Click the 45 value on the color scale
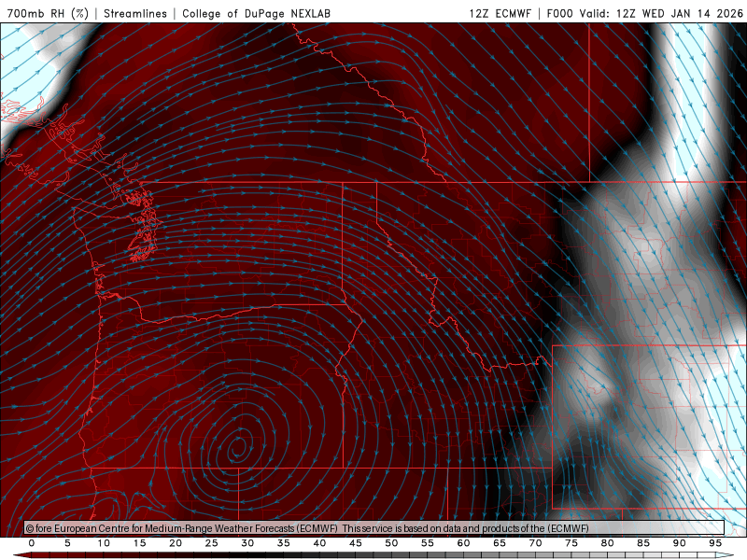This screenshot has height=560, width=747. coord(356,543)
